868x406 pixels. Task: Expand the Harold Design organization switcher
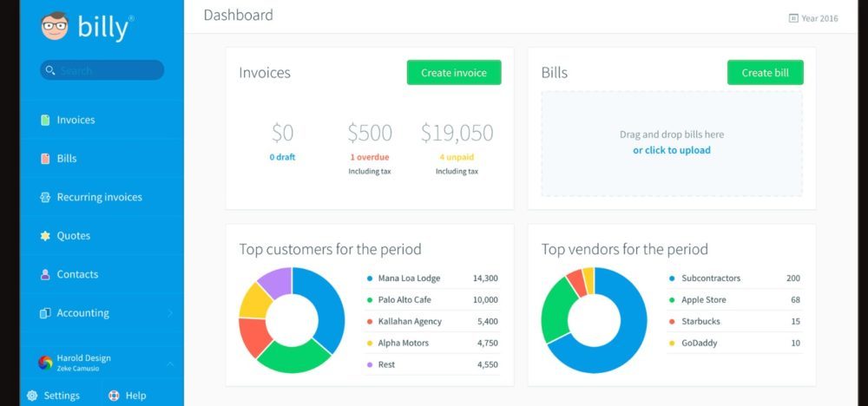point(170,363)
